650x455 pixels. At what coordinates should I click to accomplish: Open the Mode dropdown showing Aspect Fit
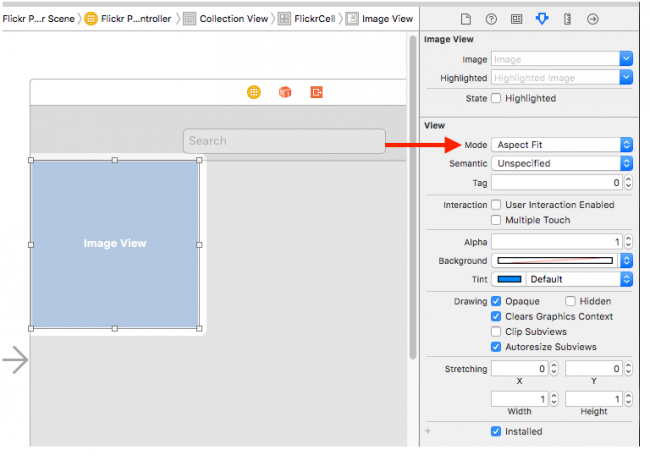[x=562, y=145]
